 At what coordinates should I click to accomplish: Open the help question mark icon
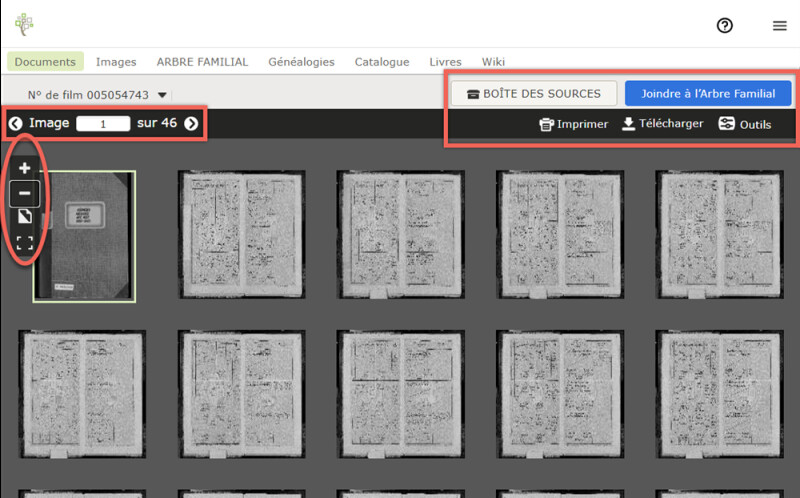(724, 26)
